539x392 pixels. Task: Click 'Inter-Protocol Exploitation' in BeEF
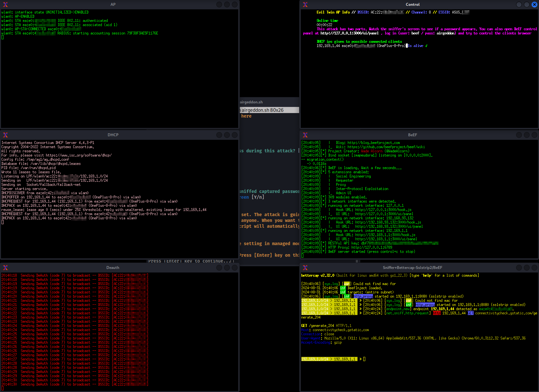[362, 189]
